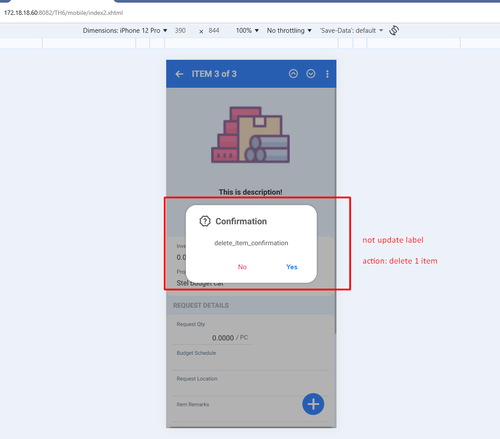500x439 pixels.
Task: Click the 'ITEM 3 of 3' title
Action: 214,74
